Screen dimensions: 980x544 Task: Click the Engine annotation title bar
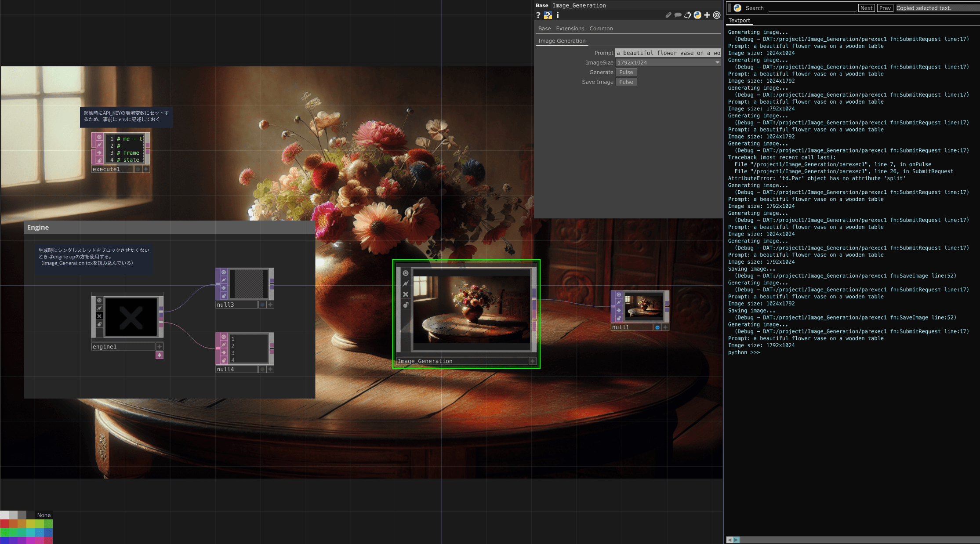(169, 227)
